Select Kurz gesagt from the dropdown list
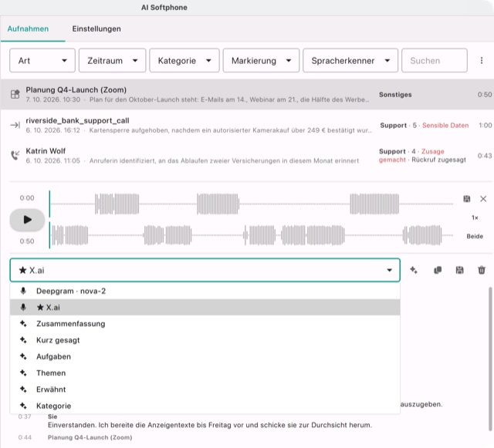Screen dimensions: 494x448 tap(205, 340)
